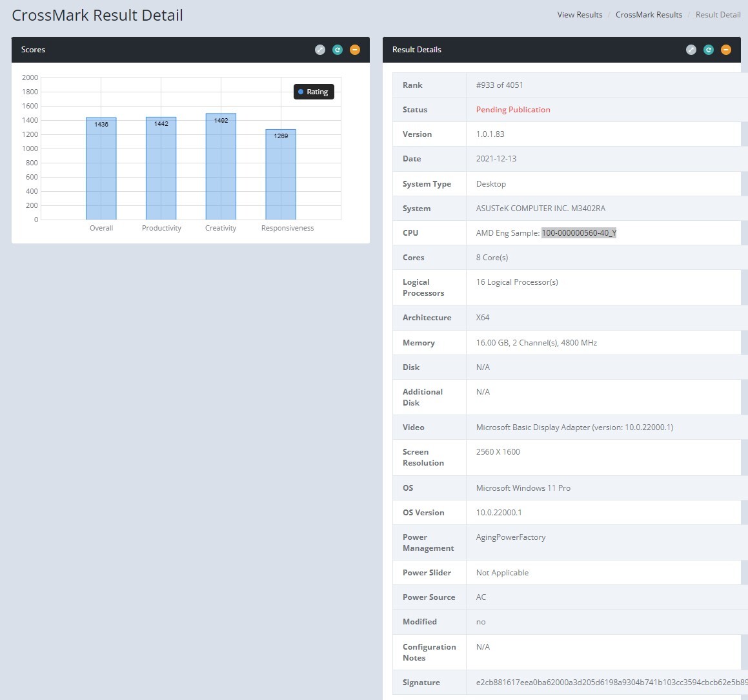The height and width of the screenshot is (700, 748).
Task: Click the rank value #933 of 4051
Action: [x=500, y=85]
